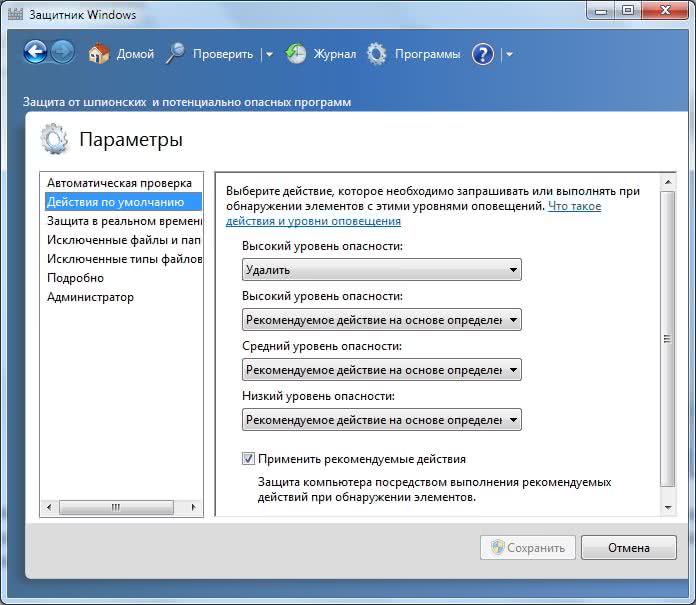Click the blue Help question mark icon
The height and width of the screenshot is (605, 696).
(483, 54)
